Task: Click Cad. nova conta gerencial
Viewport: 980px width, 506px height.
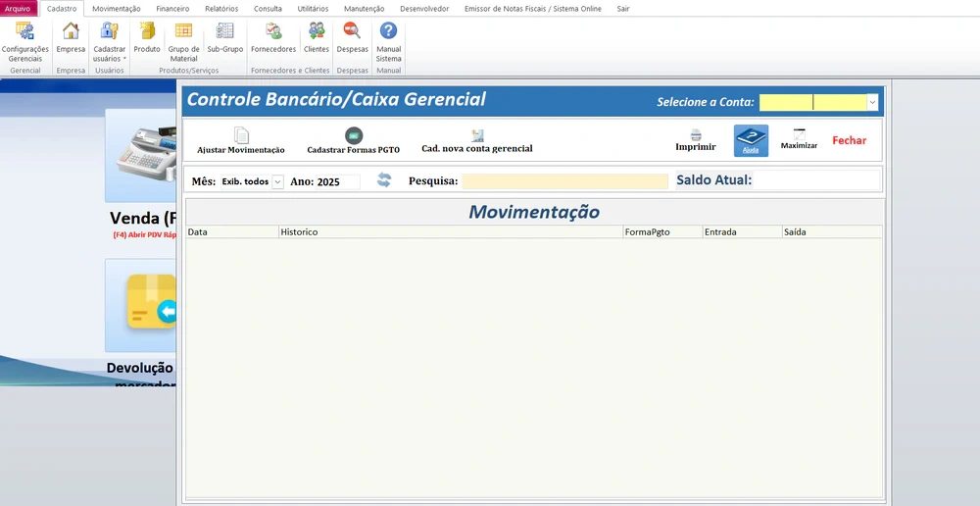Action: point(477,141)
